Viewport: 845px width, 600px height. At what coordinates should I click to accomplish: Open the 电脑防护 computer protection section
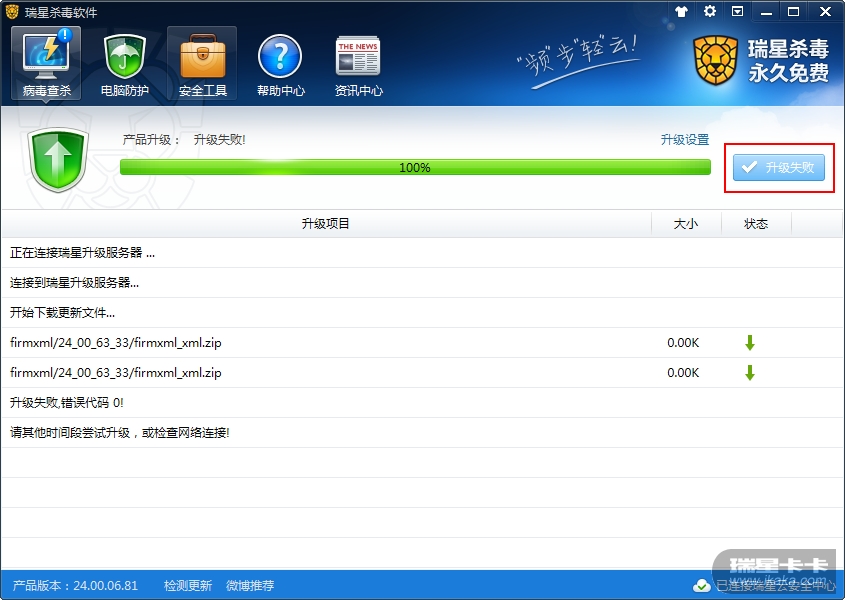coord(124,63)
